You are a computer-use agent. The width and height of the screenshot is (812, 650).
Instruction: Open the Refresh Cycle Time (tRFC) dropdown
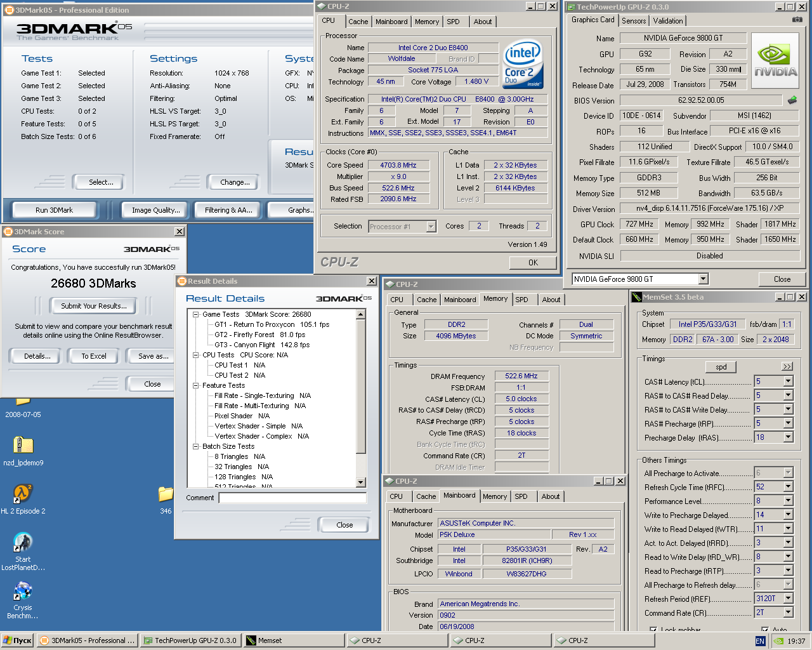[788, 487]
